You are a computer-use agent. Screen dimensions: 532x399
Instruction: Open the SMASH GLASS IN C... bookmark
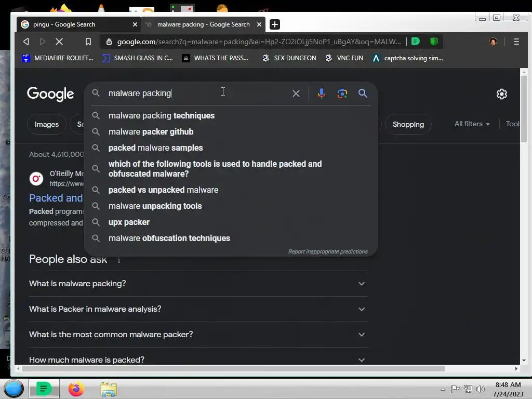click(138, 58)
